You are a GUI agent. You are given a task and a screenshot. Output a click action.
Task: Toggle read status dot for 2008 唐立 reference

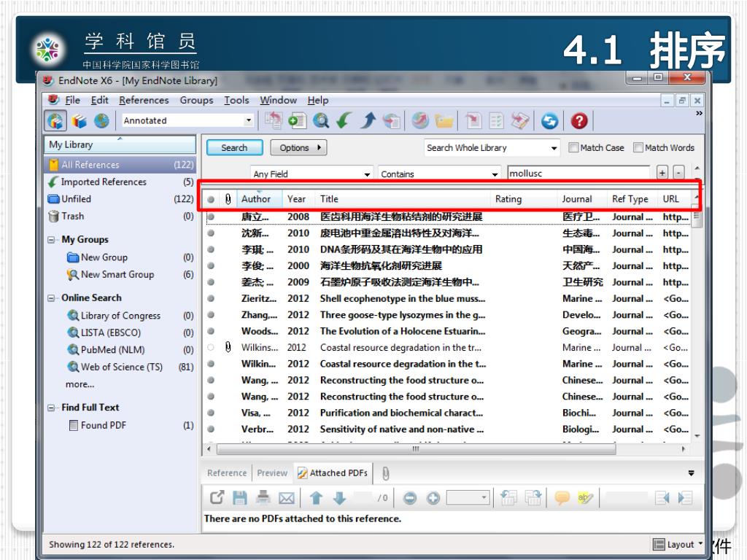coord(211,217)
